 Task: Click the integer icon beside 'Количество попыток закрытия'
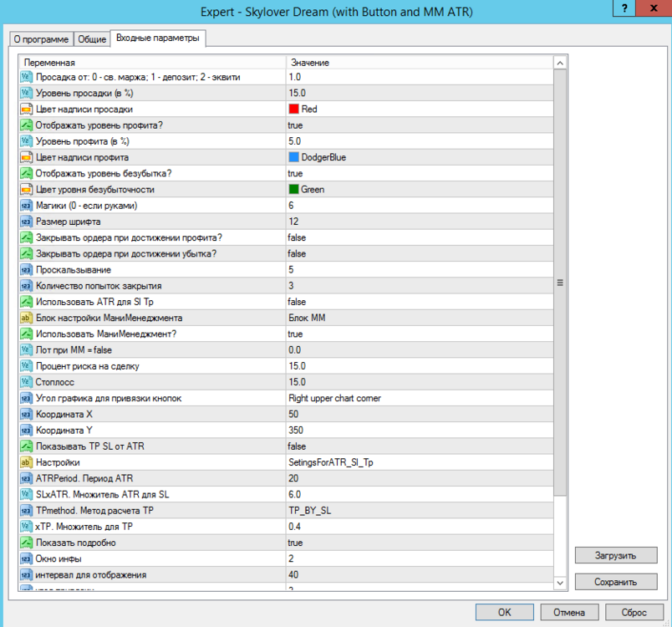[x=26, y=286]
